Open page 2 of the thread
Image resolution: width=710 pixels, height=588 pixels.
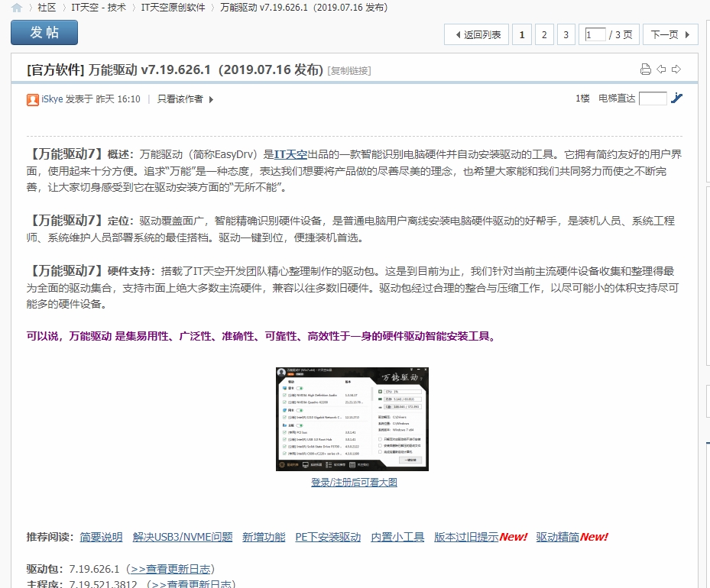coord(544,35)
